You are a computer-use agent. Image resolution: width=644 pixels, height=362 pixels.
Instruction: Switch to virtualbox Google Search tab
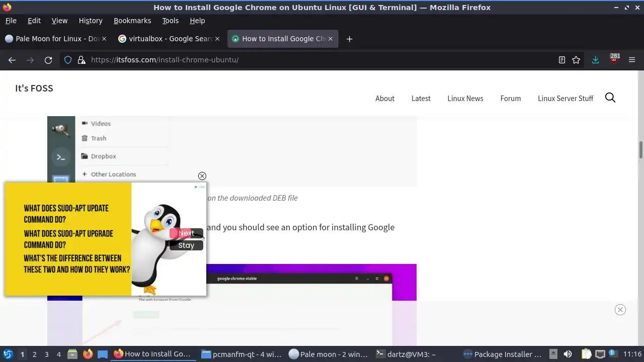169,39
